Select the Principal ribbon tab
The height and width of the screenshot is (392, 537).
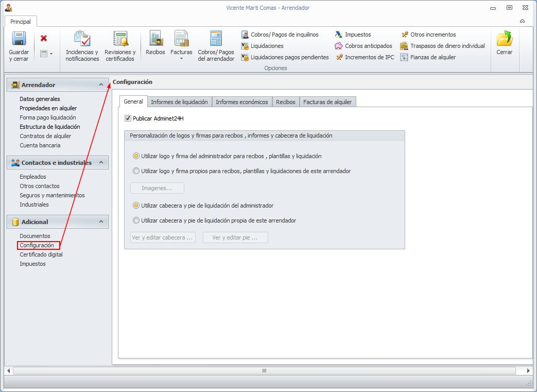pyautogui.click(x=21, y=22)
